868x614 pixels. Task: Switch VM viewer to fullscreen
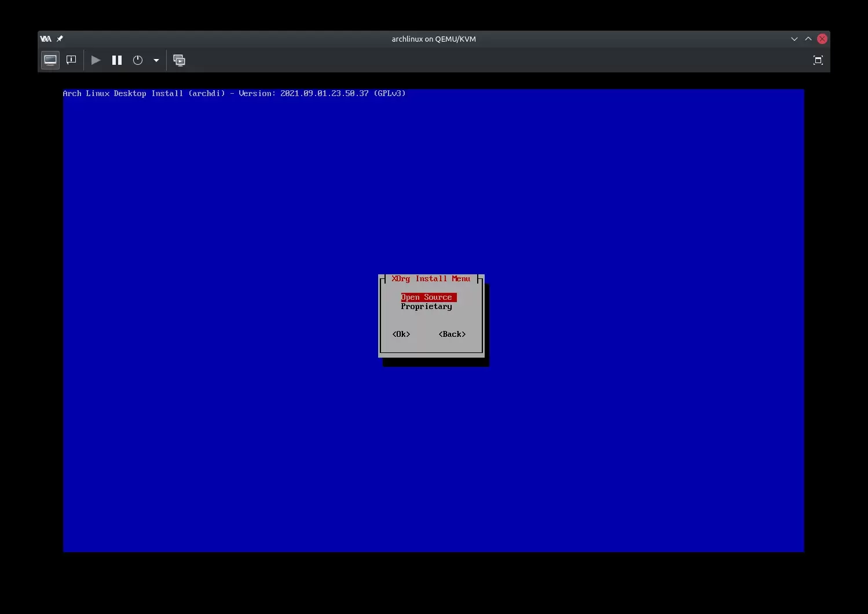(818, 60)
